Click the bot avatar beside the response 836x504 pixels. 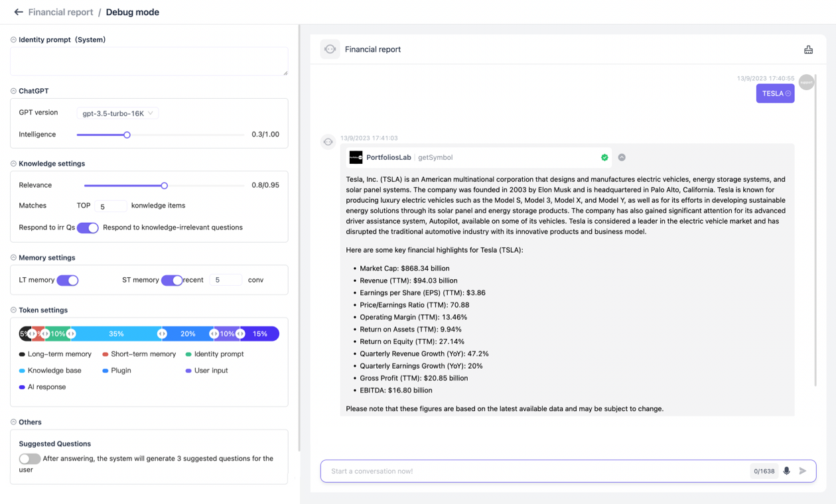point(328,142)
